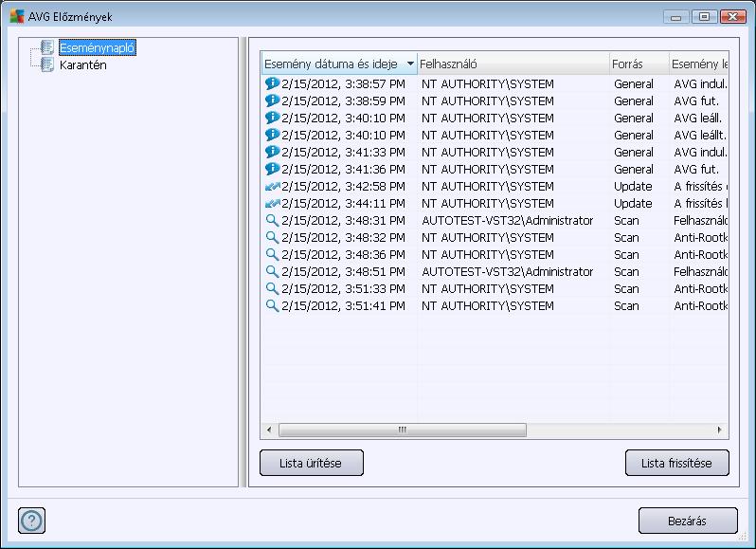Image resolution: width=756 pixels, height=549 pixels.
Task: Click the Lista ürítése button
Action: (312, 463)
